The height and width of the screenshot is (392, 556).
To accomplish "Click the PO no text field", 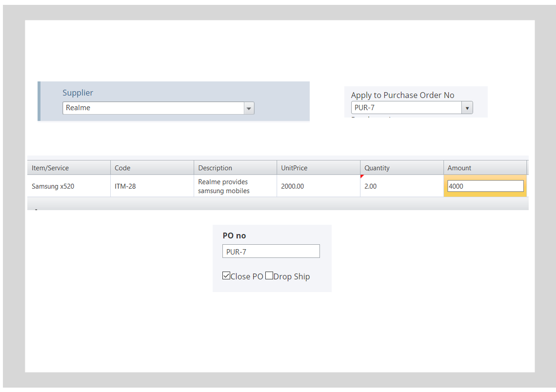I will 271,251.
